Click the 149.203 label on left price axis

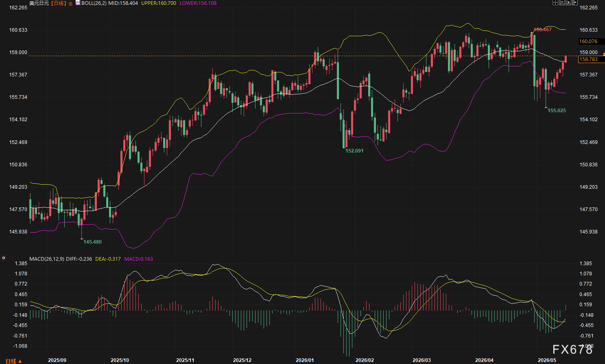18,187
